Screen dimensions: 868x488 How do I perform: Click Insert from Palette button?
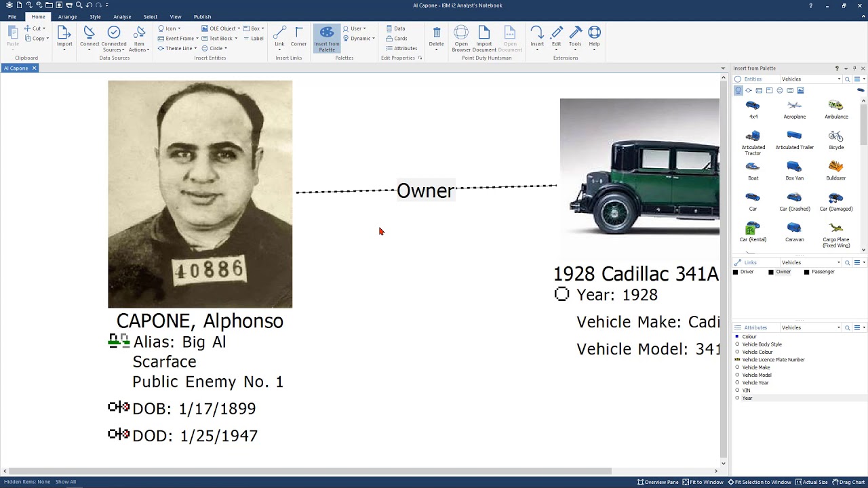327,39
